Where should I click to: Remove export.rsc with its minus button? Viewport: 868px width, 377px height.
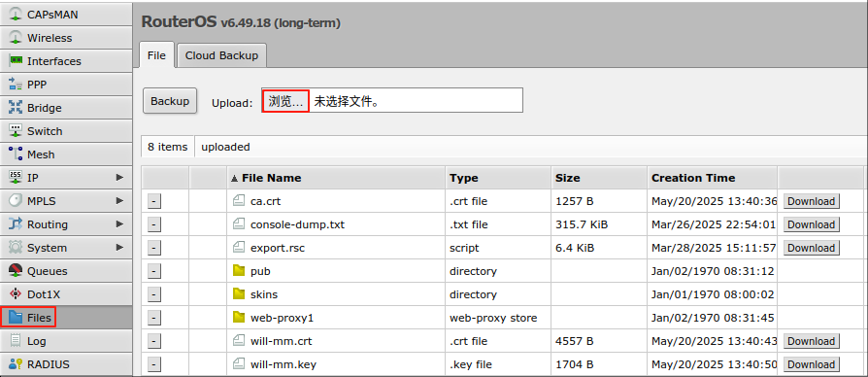(154, 248)
